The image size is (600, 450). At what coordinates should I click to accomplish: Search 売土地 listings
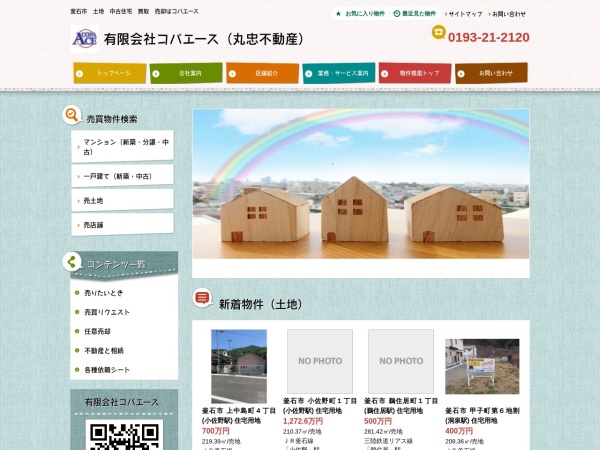[x=122, y=201]
